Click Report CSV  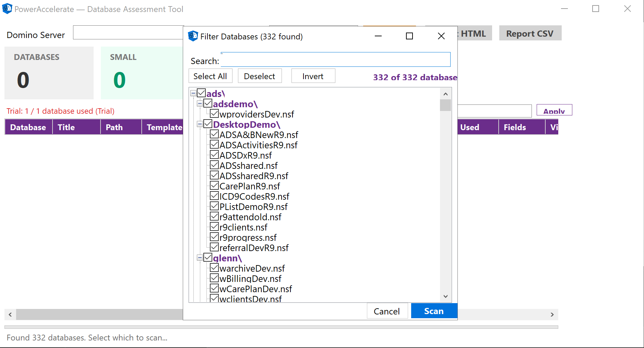pyautogui.click(x=530, y=33)
